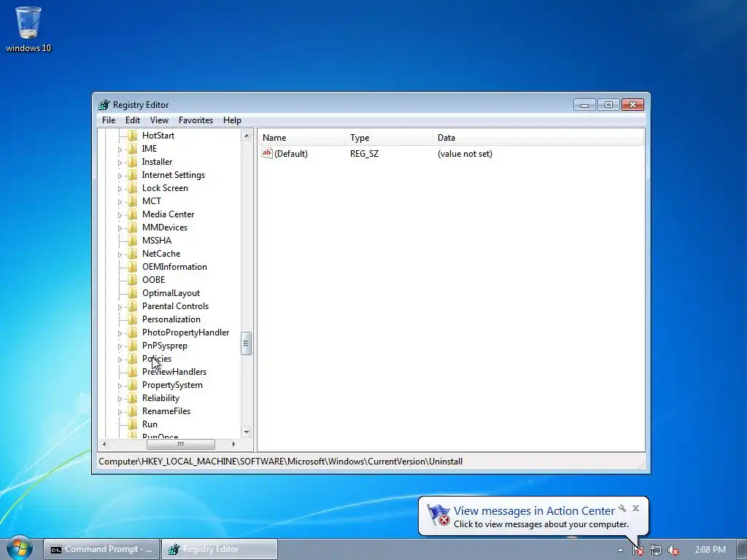The height and width of the screenshot is (560, 747).
Task: Switch to Command Prompt taskbar button
Action: point(101,549)
